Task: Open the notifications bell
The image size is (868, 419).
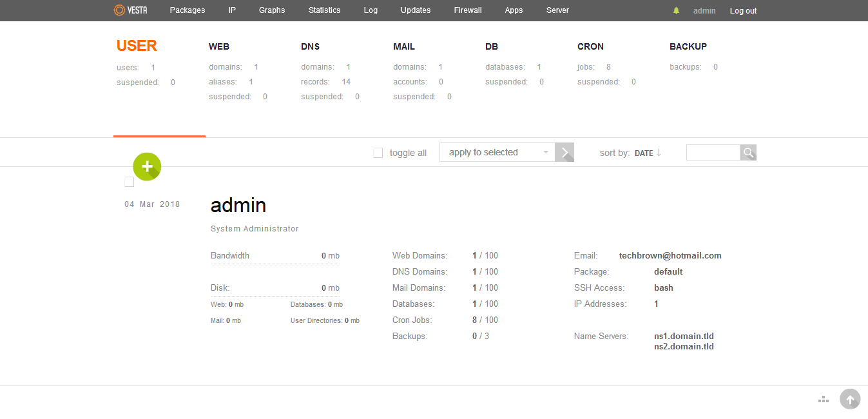Action: coord(676,11)
